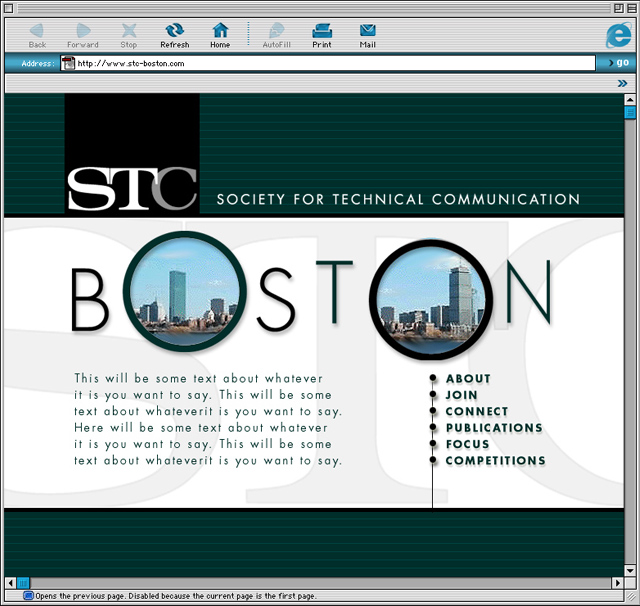Click the Back arrow toolbar icon
The height and width of the screenshot is (606, 640).
37,31
